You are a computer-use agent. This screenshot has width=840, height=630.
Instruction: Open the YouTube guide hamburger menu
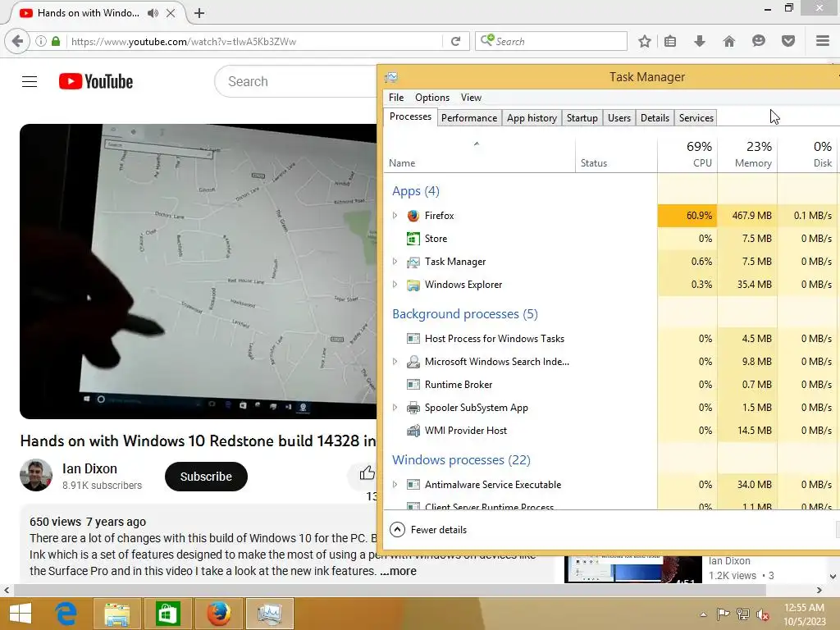(30, 81)
